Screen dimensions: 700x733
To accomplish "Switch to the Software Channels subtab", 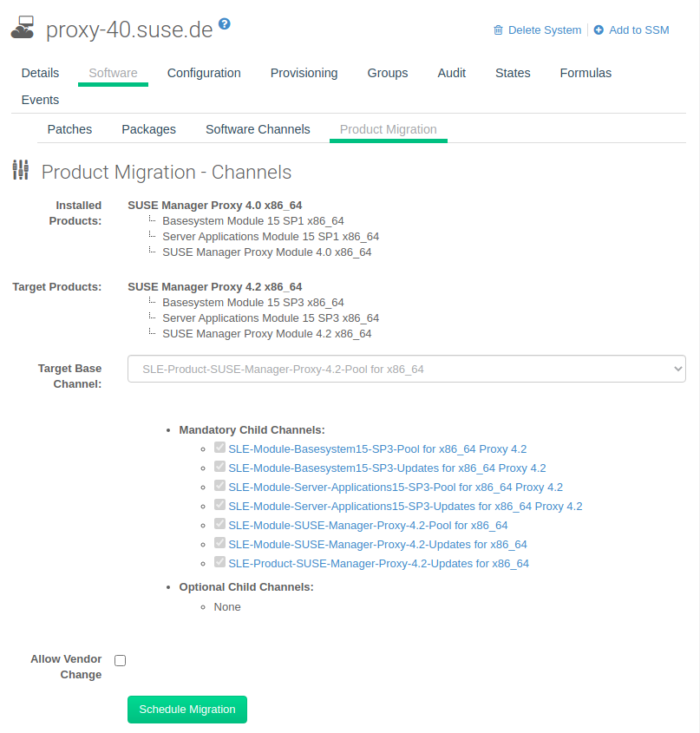I will click(x=258, y=128).
